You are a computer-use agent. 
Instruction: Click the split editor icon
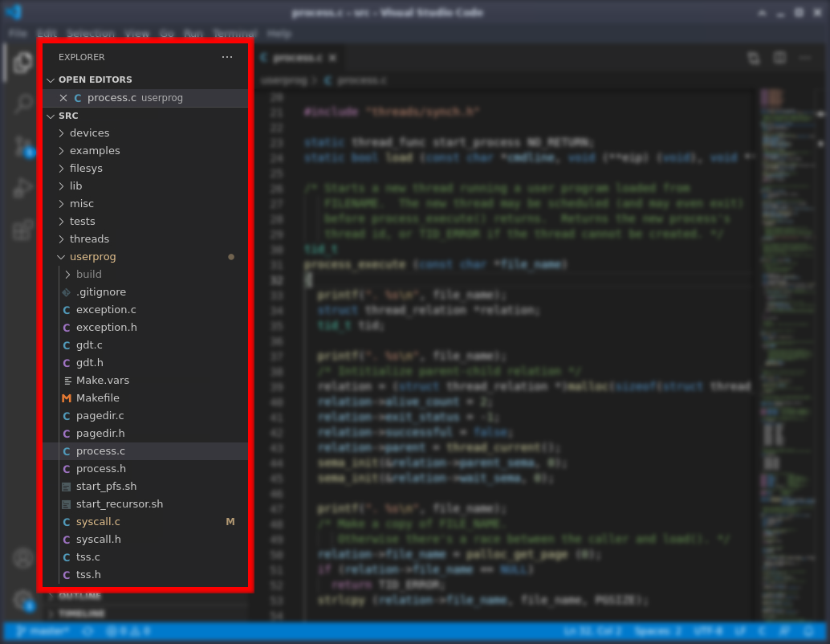(779, 58)
